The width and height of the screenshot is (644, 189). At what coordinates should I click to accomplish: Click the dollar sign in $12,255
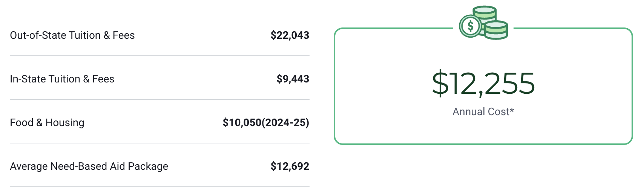coord(440,84)
